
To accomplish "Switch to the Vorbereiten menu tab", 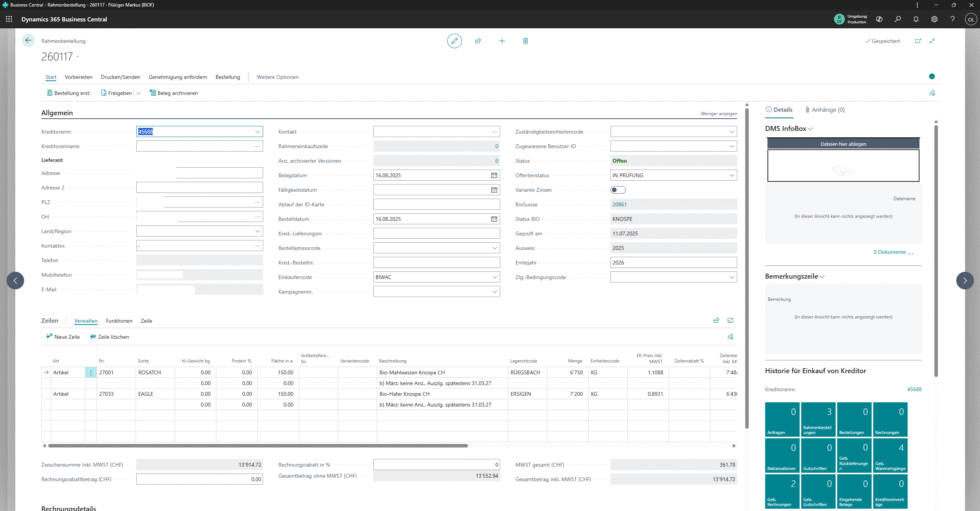I will coord(78,77).
